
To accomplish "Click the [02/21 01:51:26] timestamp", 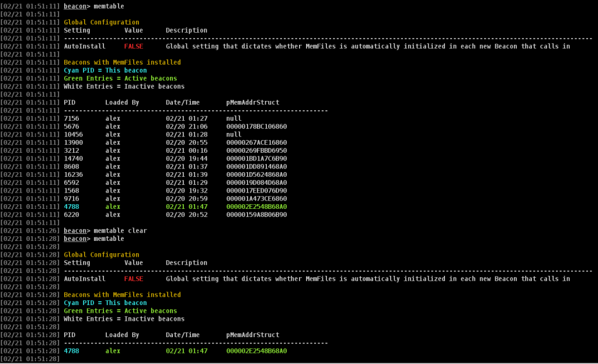I will [30, 231].
